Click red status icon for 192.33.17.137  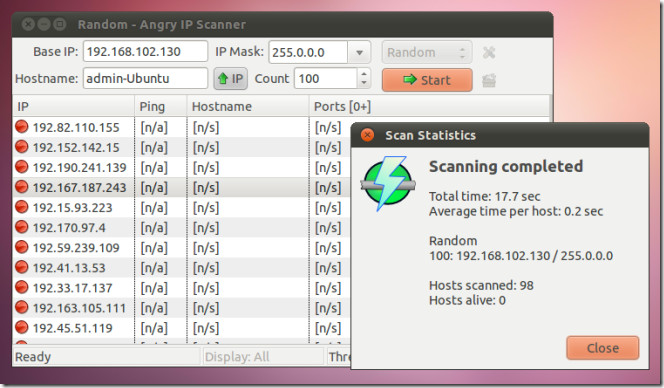coord(22,287)
